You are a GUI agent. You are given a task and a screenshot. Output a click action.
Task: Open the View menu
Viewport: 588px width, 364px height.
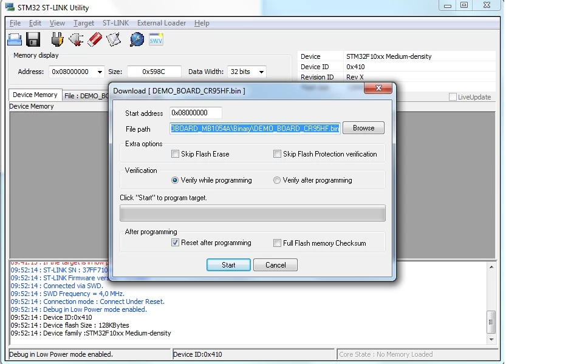point(57,23)
